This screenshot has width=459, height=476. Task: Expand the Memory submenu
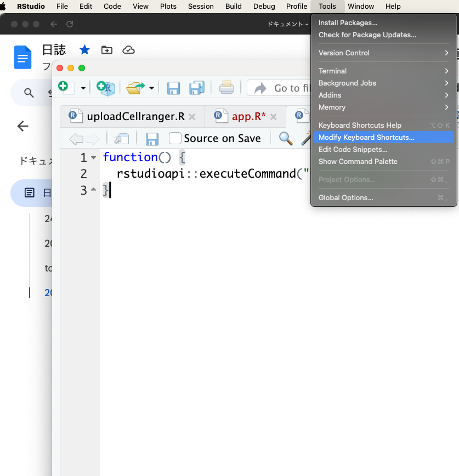click(x=383, y=107)
